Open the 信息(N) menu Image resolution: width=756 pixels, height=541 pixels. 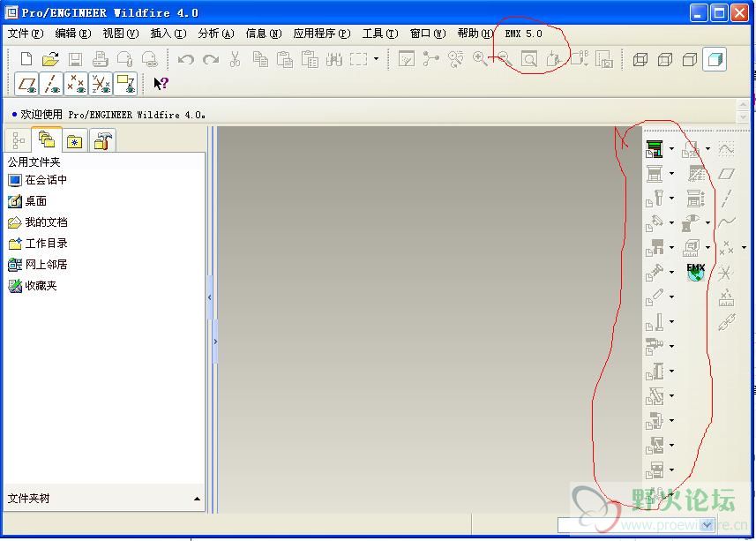pyautogui.click(x=264, y=34)
